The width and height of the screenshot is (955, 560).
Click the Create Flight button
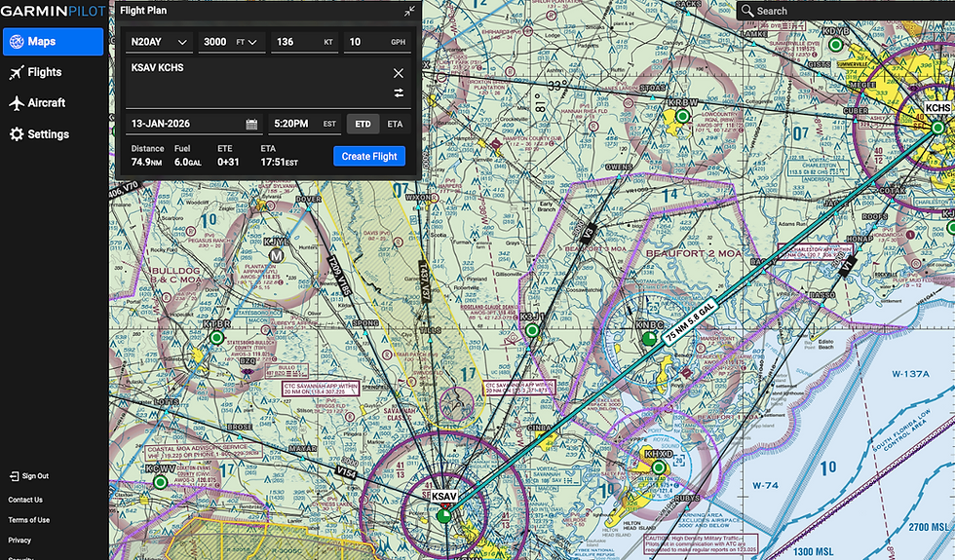point(369,156)
